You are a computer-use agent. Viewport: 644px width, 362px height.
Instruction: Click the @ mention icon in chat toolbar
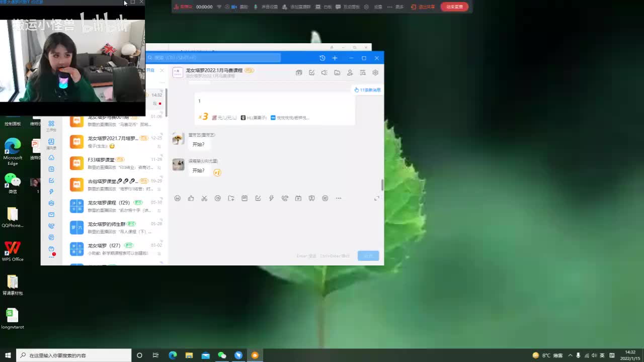tap(218, 199)
